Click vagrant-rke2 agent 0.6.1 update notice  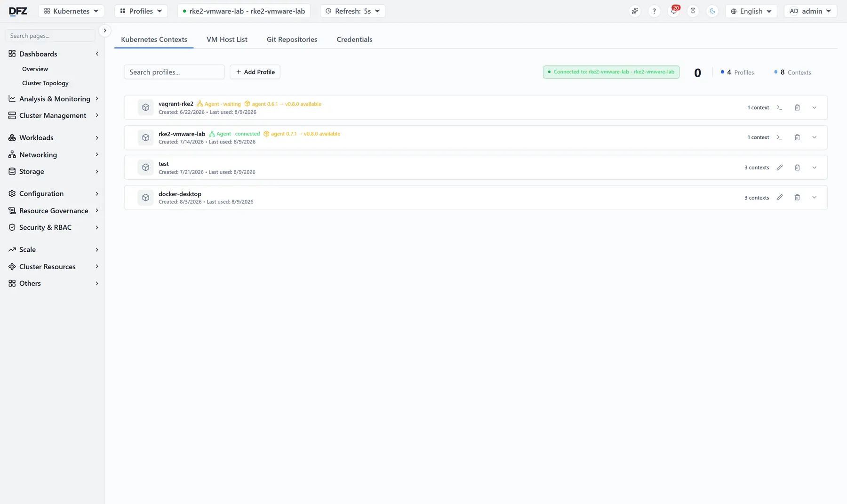283,104
